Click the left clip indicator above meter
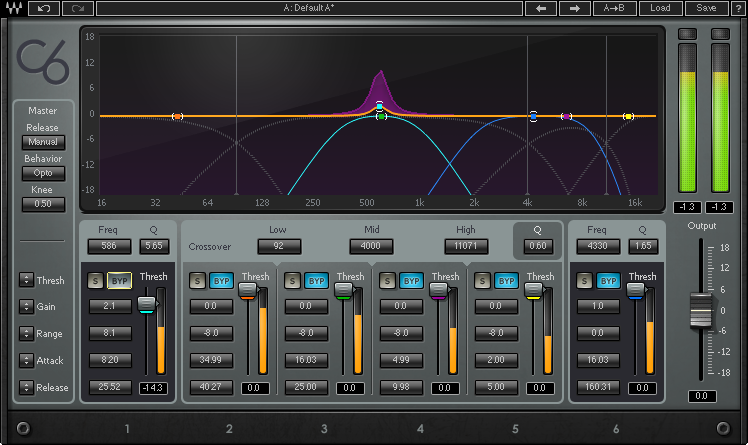 click(687, 34)
